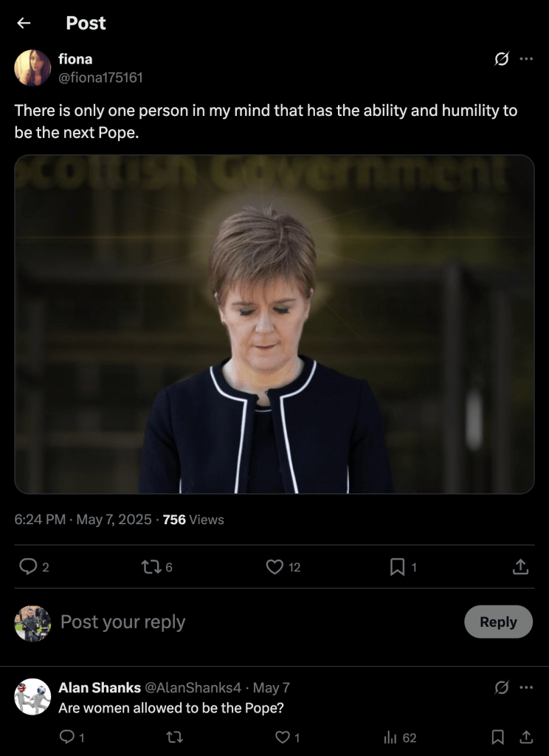The height and width of the screenshot is (756, 549).
Task: Expand more options on Alan Shanks' reply
Action: tap(526, 687)
